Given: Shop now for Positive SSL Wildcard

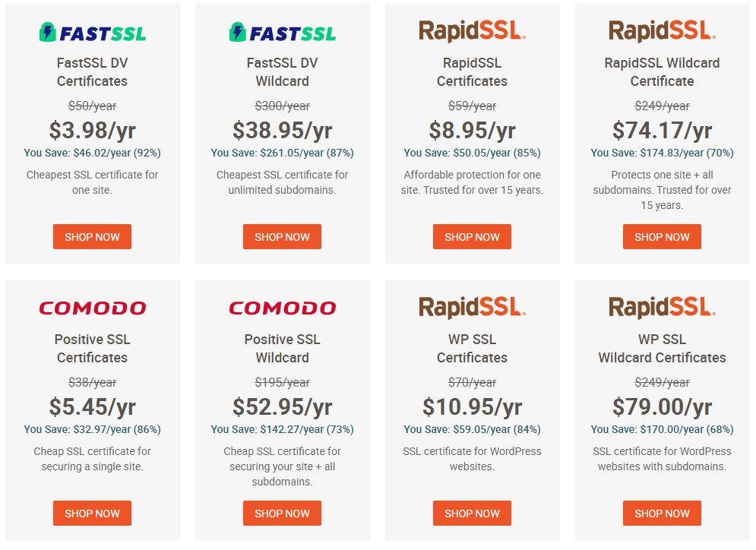Looking at the screenshot, I should (282, 513).
